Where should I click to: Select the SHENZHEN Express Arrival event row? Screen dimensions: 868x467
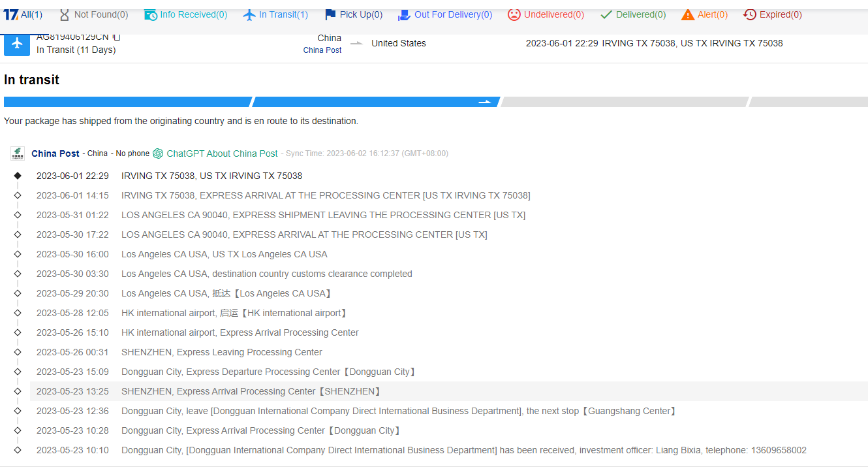[251, 391]
